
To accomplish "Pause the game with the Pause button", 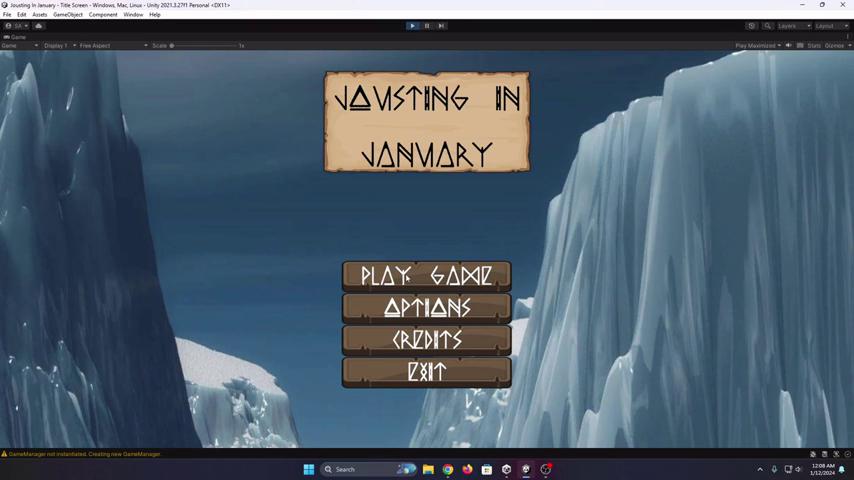I will point(427,26).
